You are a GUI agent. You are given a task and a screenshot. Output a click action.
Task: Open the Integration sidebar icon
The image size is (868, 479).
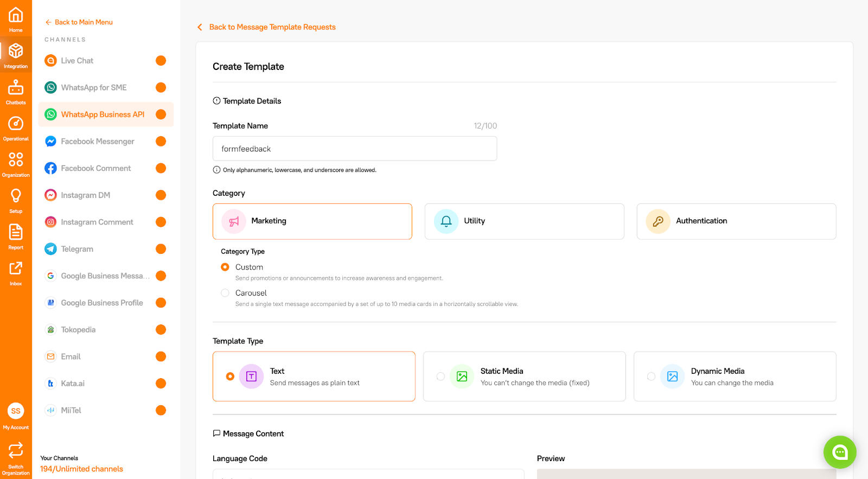click(x=16, y=51)
